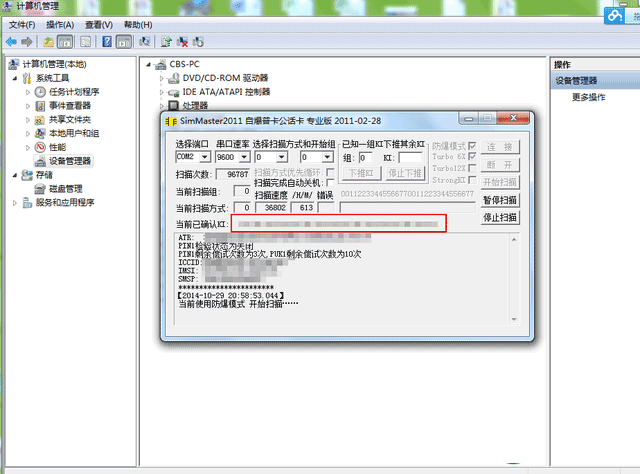Toggle the show/hide action pane icon
The height and width of the screenshot is (474, 640).
124,42
